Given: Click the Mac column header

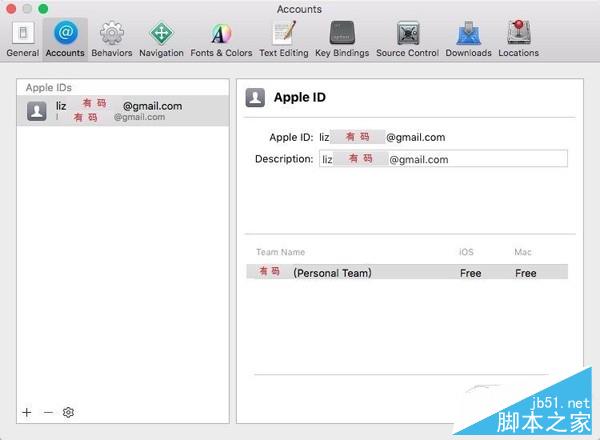Looking at the screenshot, I should (x=523, y=252).
